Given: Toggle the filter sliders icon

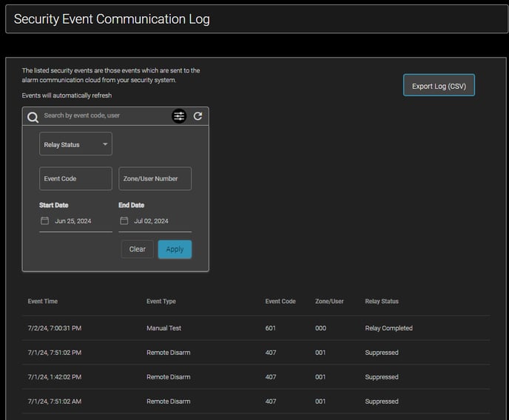Looking at the screenshot, I should pos(179,116).
